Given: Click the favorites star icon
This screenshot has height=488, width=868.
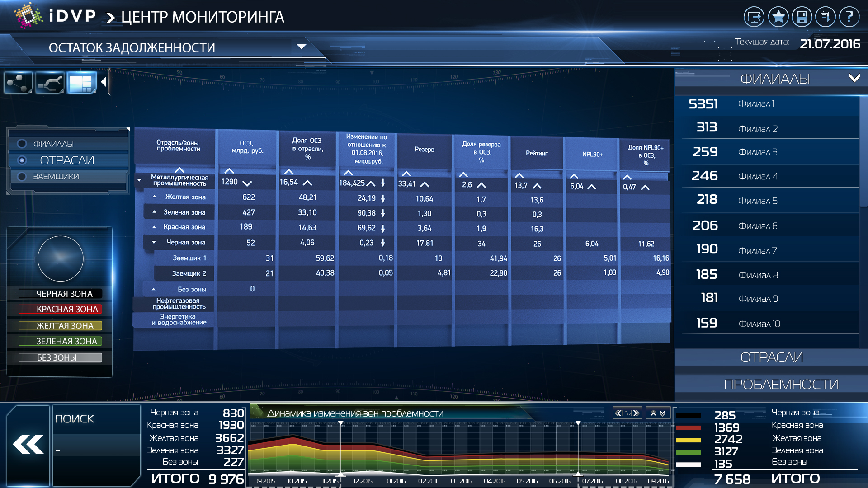Looking at the screenshot, I should pyautogui.click(x=778, y=17).
